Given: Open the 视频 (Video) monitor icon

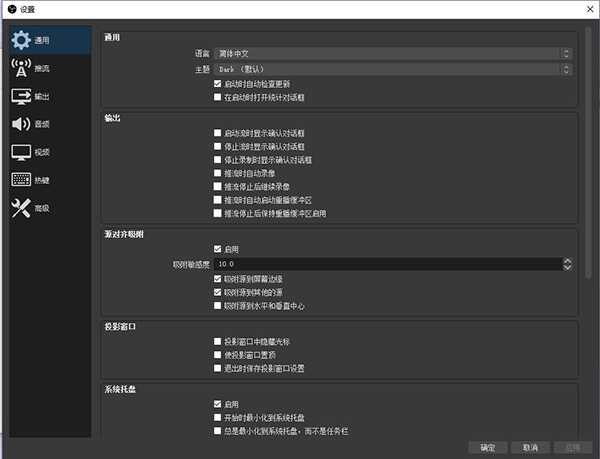Looking at the screenshot, I should 21,153.
